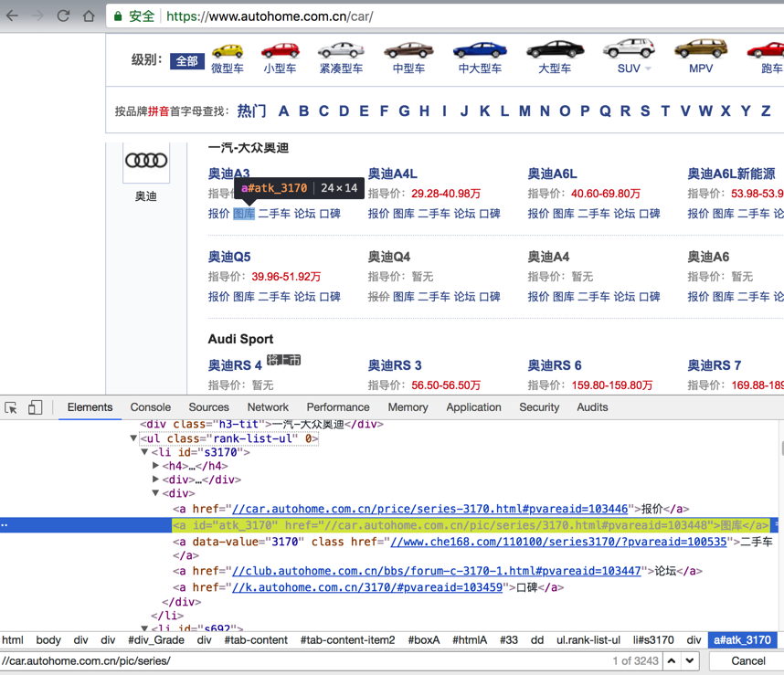Open the SUV category dropdown arrow
Image resolution: width=784 pixels, height=675 pixels.
pyautogui.click(x=648, y=69)
